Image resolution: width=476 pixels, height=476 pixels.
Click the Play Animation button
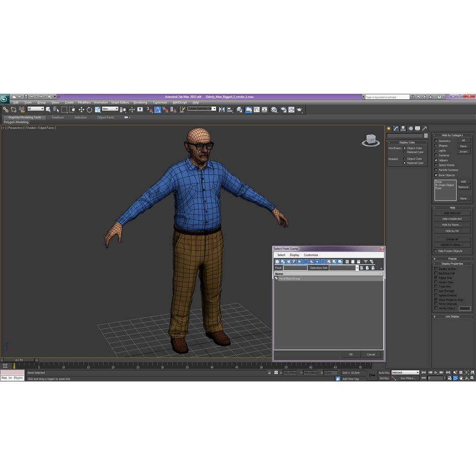[x=436, y=372]
